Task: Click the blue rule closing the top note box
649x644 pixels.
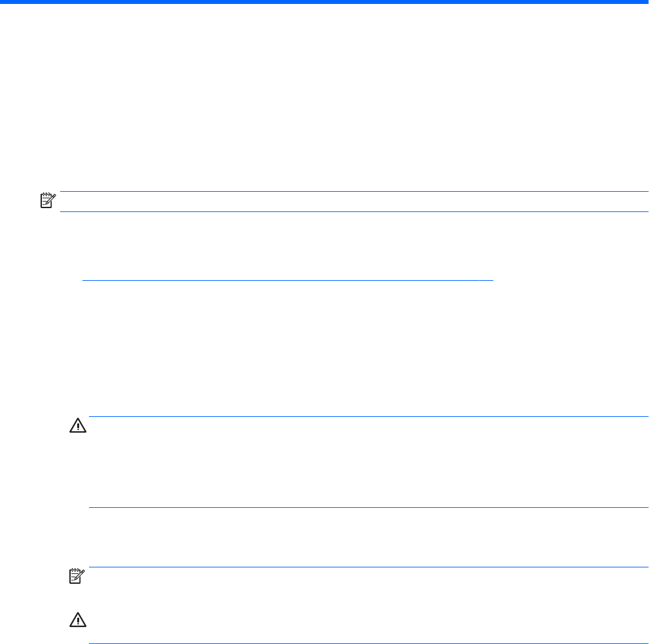Action: click(x=354, y=211)
